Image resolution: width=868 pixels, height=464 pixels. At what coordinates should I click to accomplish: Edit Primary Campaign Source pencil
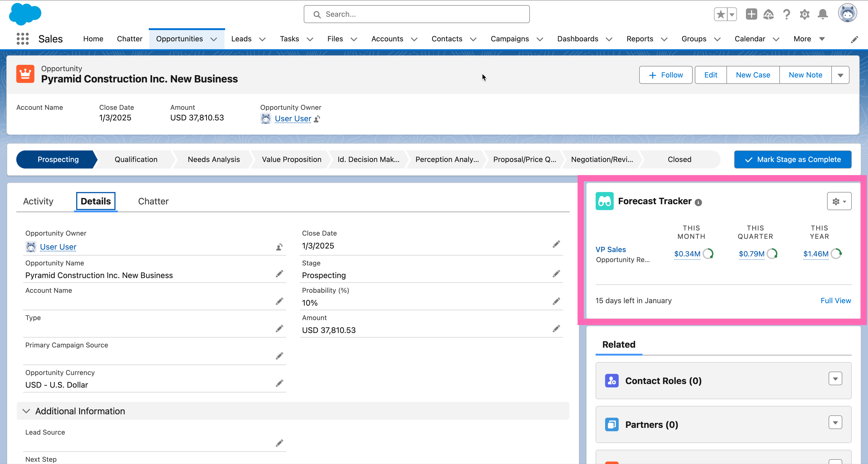[279, 356]
